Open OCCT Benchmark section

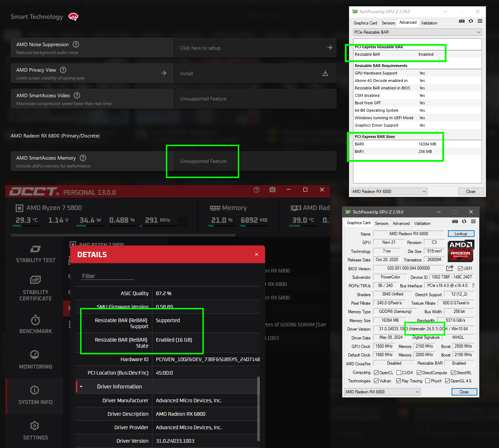(x=35, y=324)
